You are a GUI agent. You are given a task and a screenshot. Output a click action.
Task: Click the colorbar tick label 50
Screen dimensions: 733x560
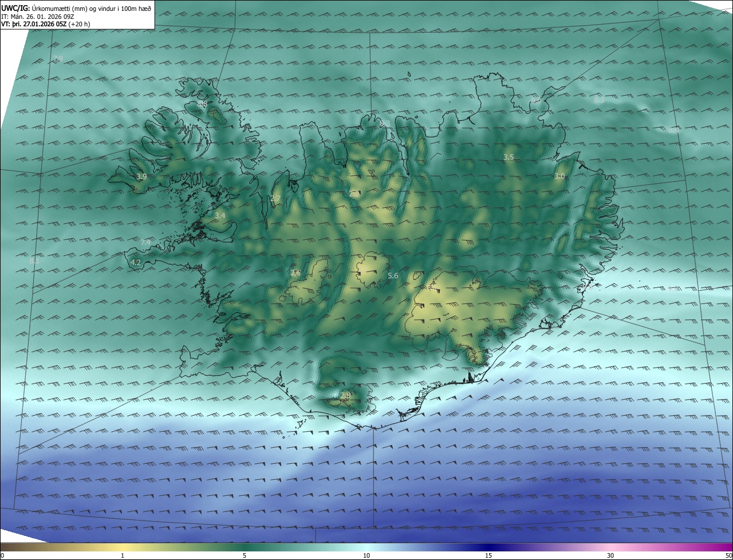pos(728,555)
